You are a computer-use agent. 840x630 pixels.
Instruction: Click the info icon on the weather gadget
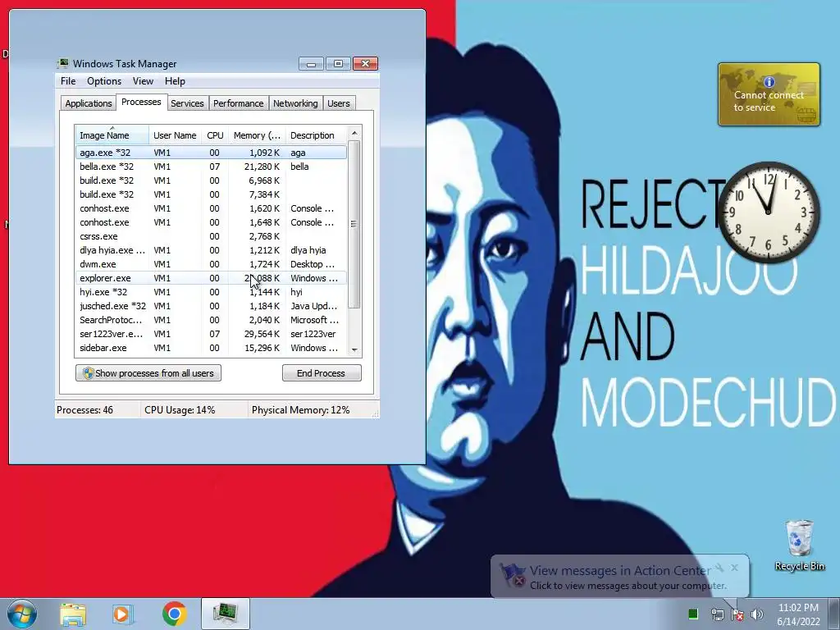tap(769, 82)
